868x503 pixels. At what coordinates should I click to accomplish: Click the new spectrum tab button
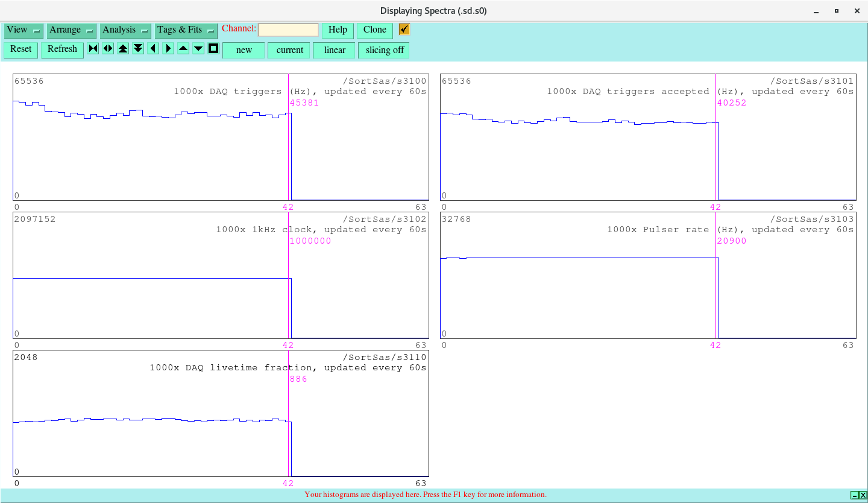[x=244, y=50]
